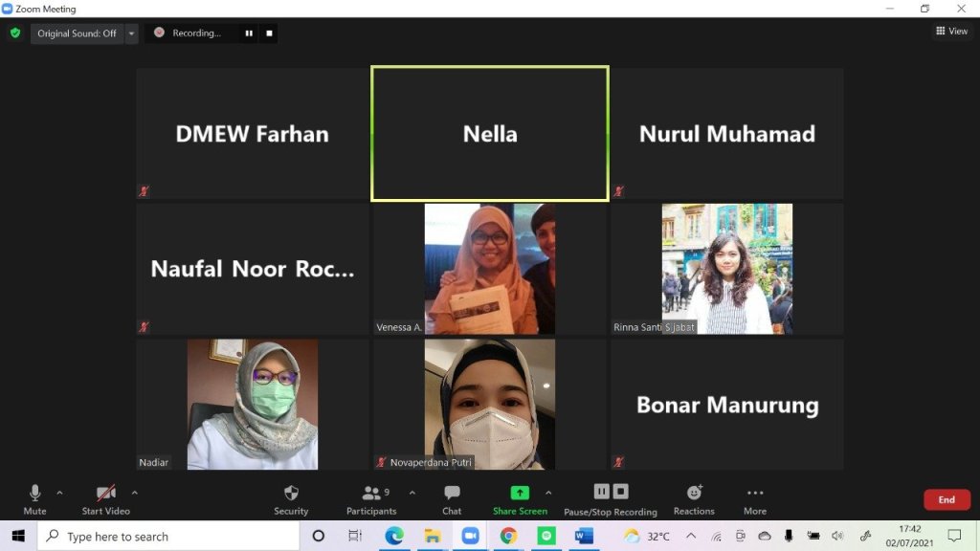
Task: Open the Chat panel
Action: coord(452,494)
